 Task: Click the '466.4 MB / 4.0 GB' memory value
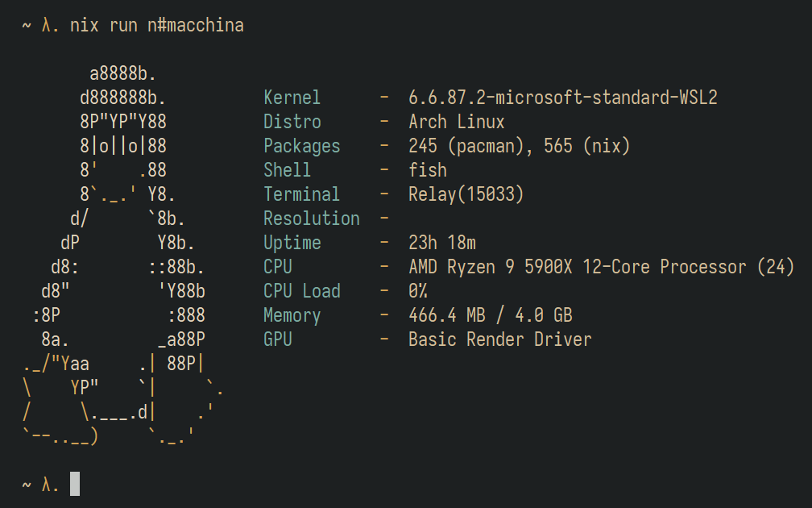490,315
